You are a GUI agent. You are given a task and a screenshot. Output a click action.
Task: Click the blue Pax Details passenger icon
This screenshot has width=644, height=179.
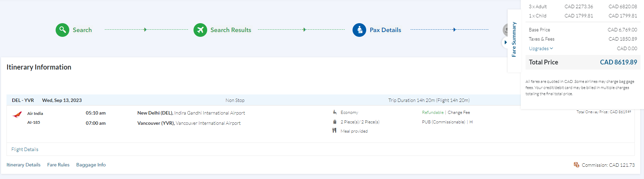coord(359,30)
